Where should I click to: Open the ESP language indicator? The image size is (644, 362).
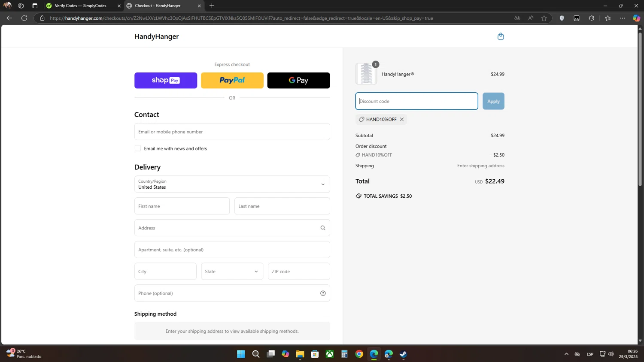coord(590,354)
